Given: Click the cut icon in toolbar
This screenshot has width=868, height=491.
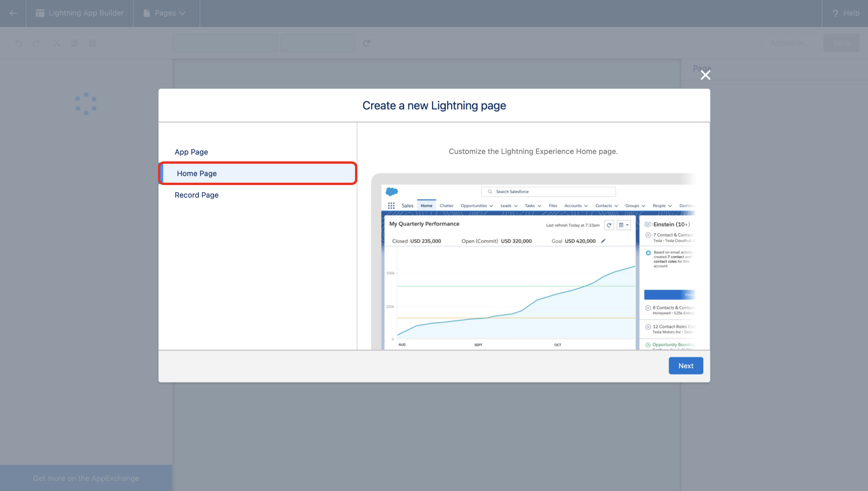Looking at the screenshot, I should pos(57,43).
